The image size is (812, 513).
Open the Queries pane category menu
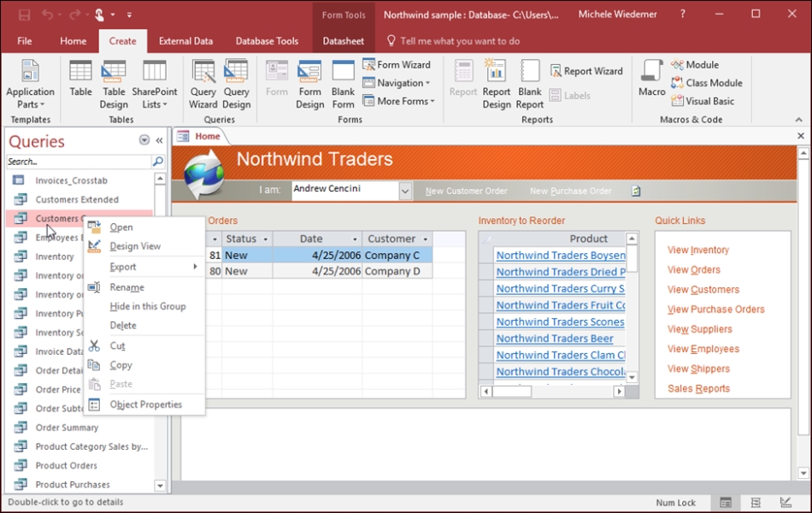[144, 140]
